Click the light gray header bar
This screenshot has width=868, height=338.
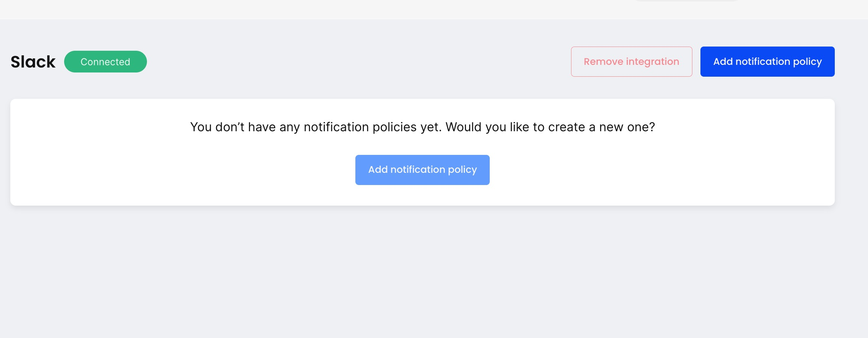point(305,9)
